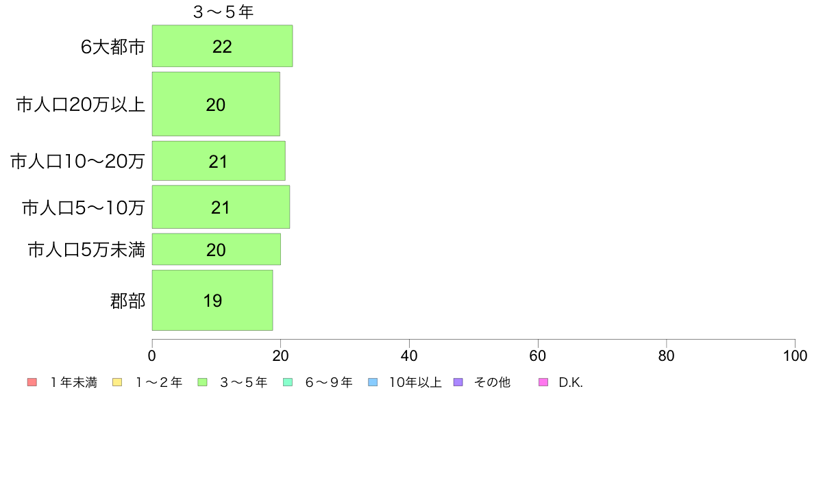
Task: Click the teal 6〜9年 legend swatch
Action: point(288,383)
